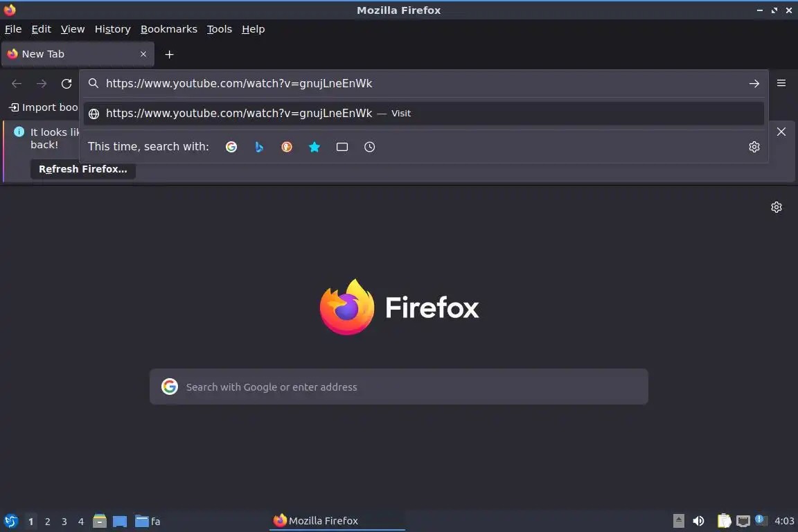Open the File menu
Screen dimensions: 798x532
point(13,30)
